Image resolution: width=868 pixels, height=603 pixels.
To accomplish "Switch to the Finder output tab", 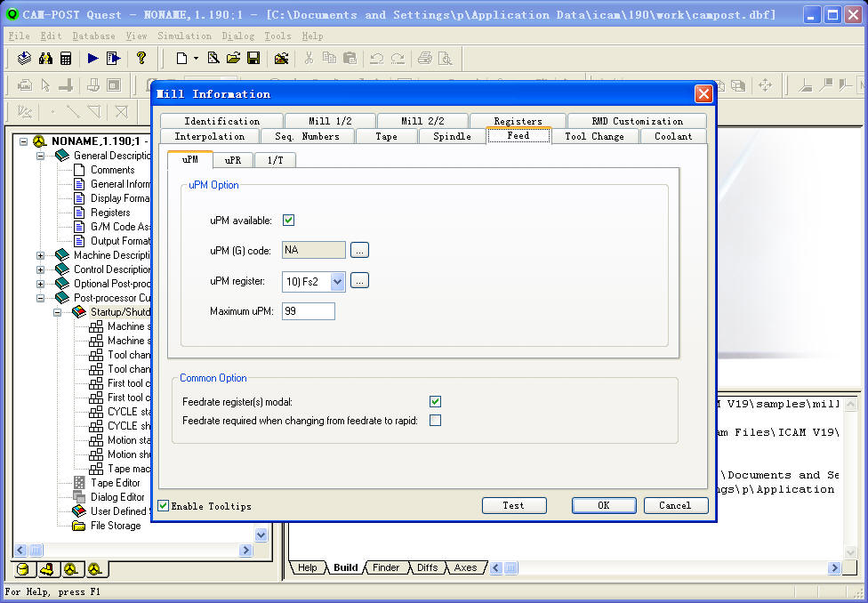I will pyautogui.click(x=386, y=567).
